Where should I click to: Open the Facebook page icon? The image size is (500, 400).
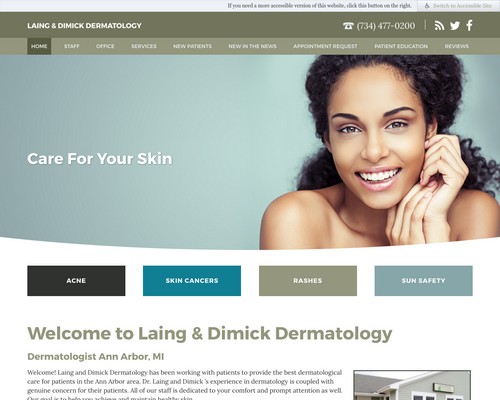(x=469, y=25)
